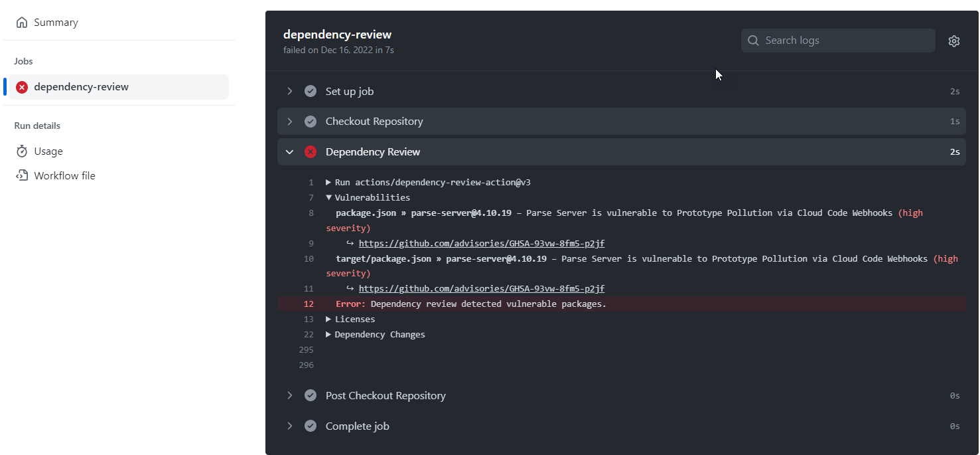Click the red X icon on Dependency Review step
This screenshot has height=455, width=980.
pyautogui.click(x=310, y=151)
